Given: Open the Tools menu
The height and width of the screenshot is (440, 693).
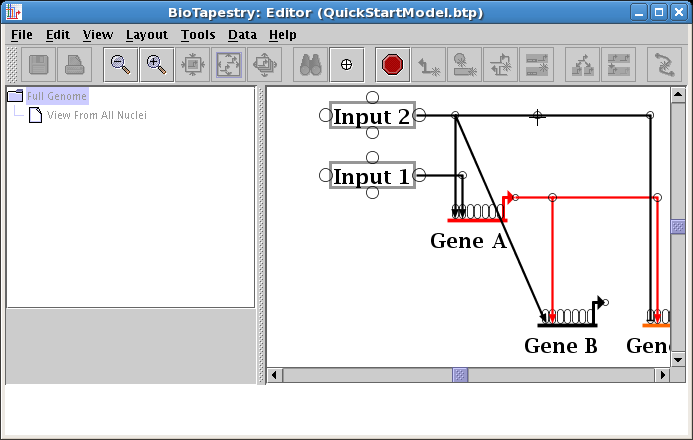Looking at the screenshot, I should click(x=198, y=34).
